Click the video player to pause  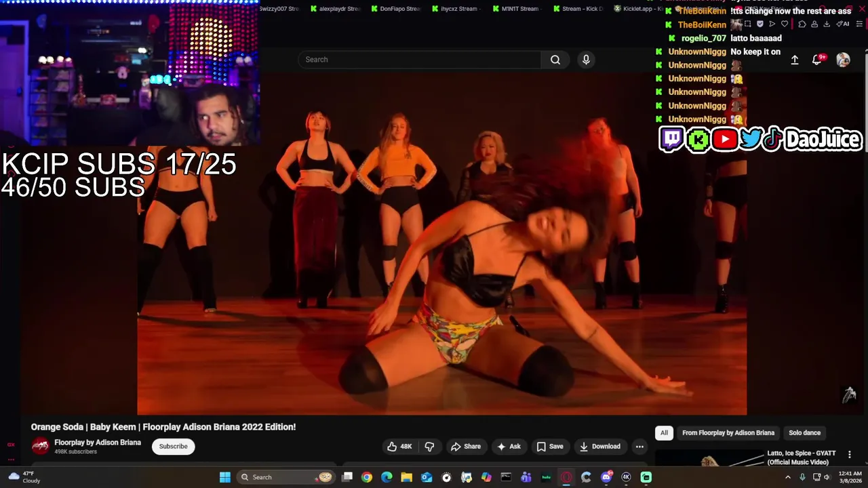441,244
